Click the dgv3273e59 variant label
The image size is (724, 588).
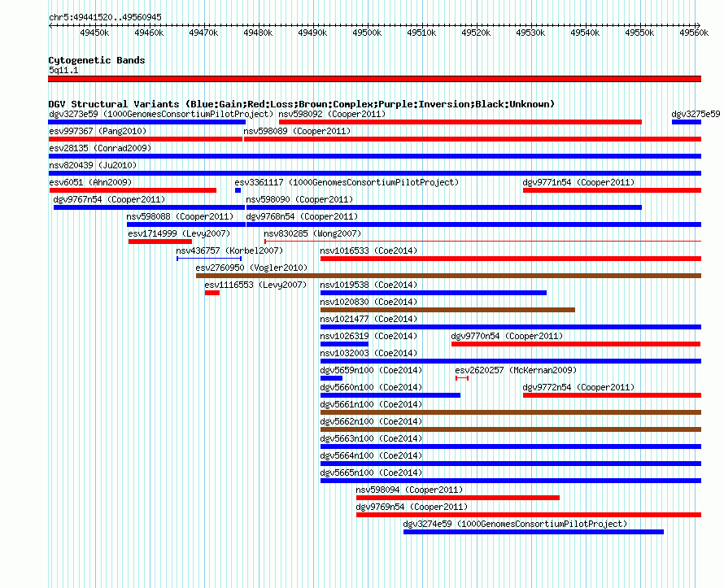point(161,114)
